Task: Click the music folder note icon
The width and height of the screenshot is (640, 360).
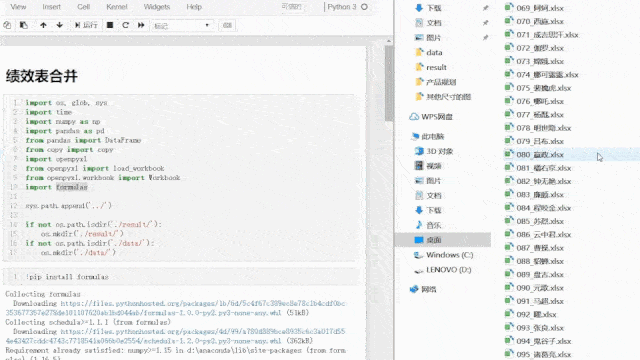Action: click(x=419, y=225)
